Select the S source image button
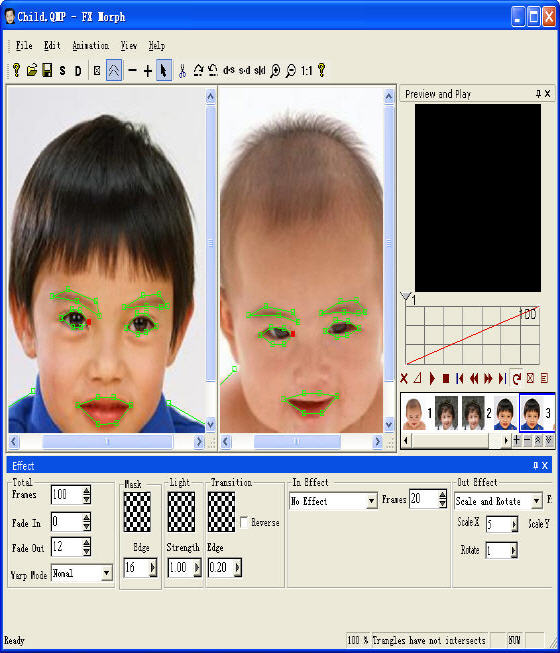 [62, 70]
